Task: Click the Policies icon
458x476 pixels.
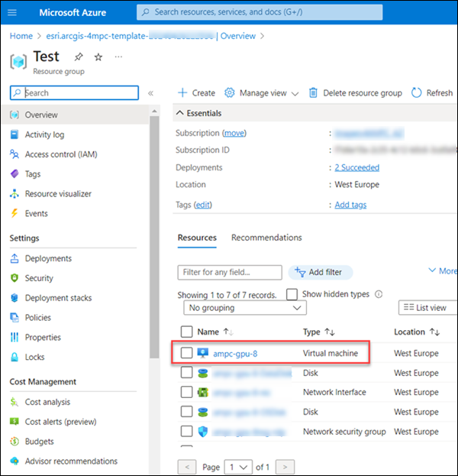Action: click(15, 318)
